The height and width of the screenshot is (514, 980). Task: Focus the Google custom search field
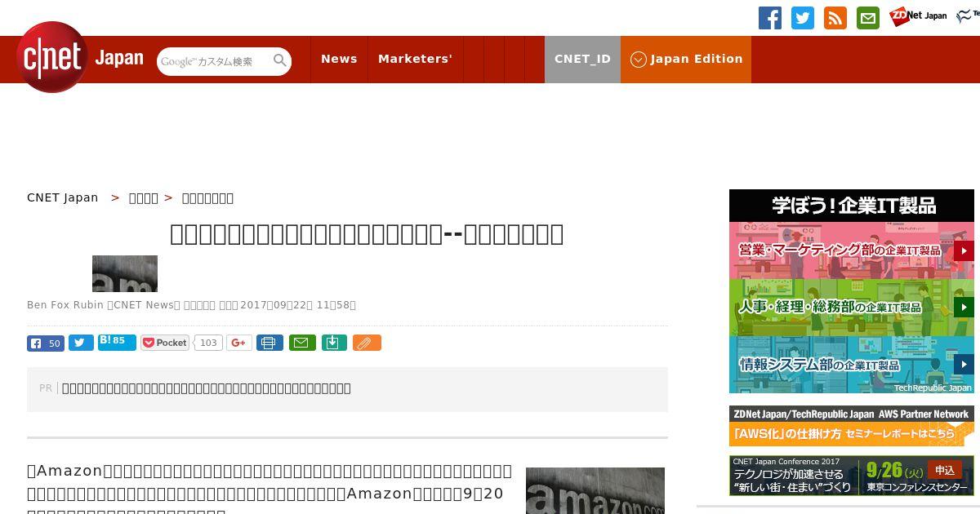pos(214,61)
